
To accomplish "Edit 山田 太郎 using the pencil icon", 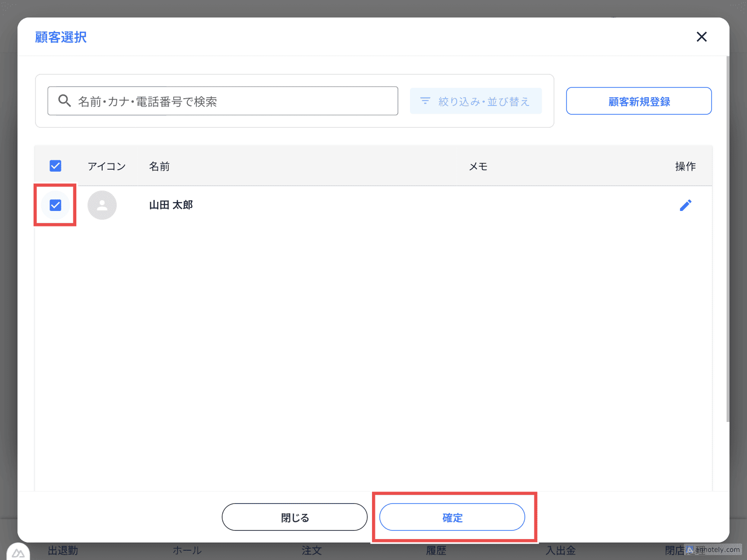I will [x=685, y=205].
